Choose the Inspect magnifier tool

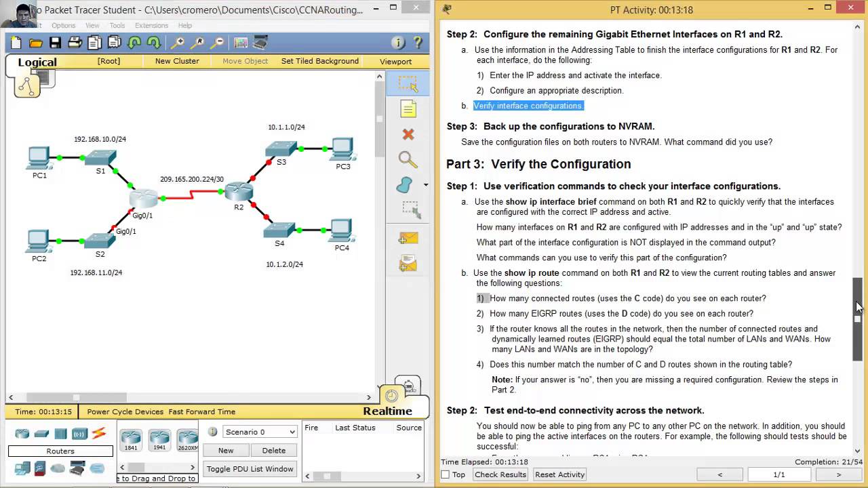pyautogui.click(x=408, y=160)
